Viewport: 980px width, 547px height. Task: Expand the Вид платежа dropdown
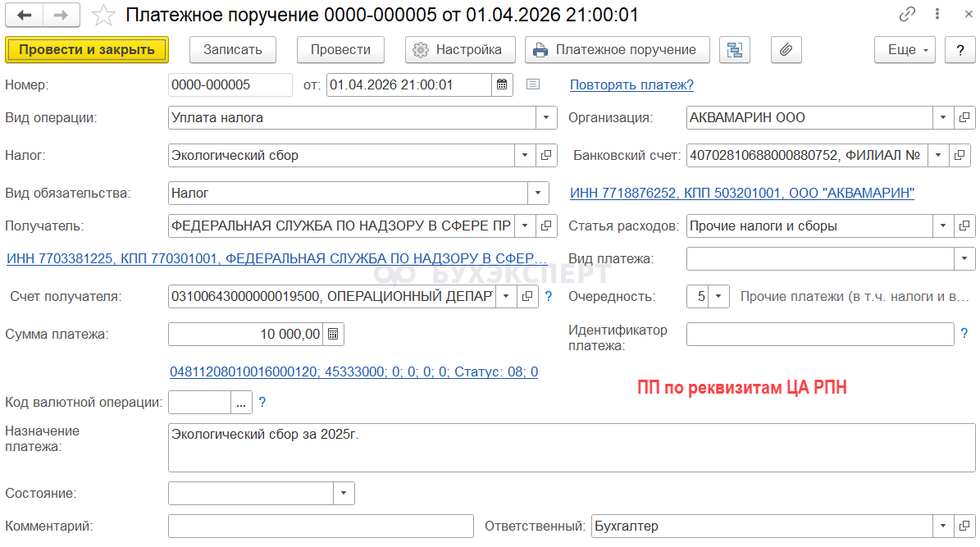click(x=964, y=259)
